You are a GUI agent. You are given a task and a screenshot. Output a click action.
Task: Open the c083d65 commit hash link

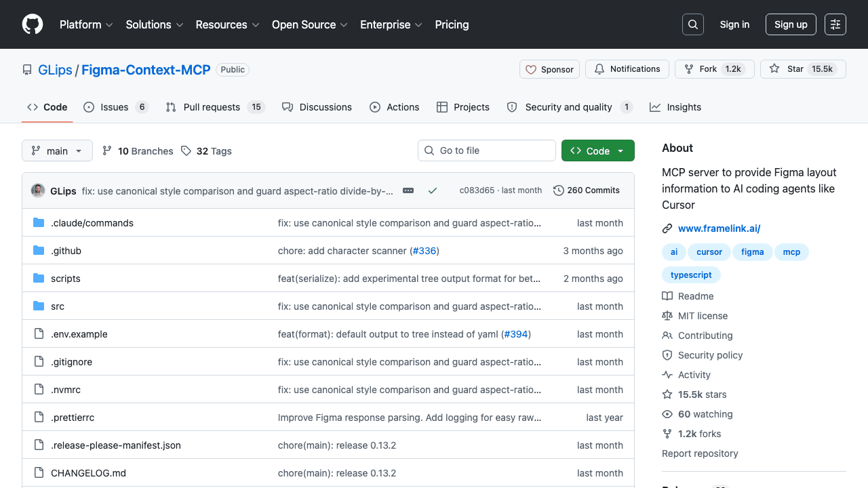point(477,190)
